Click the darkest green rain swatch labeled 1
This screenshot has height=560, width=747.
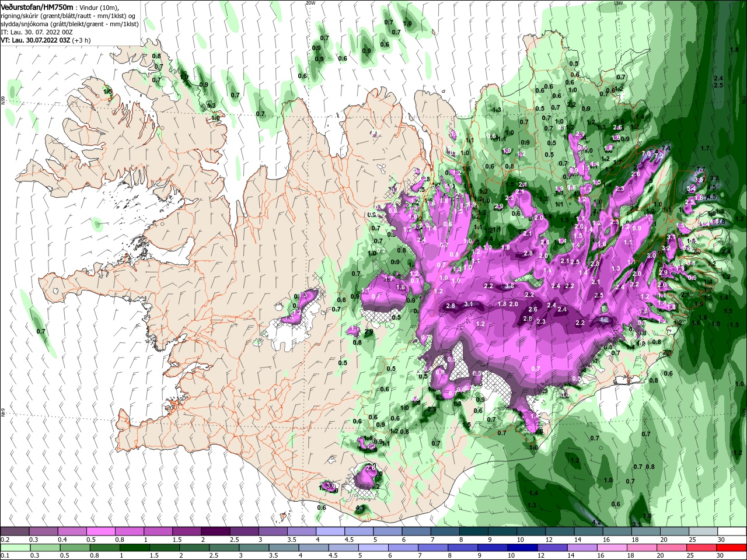click(x=136, y=548)
